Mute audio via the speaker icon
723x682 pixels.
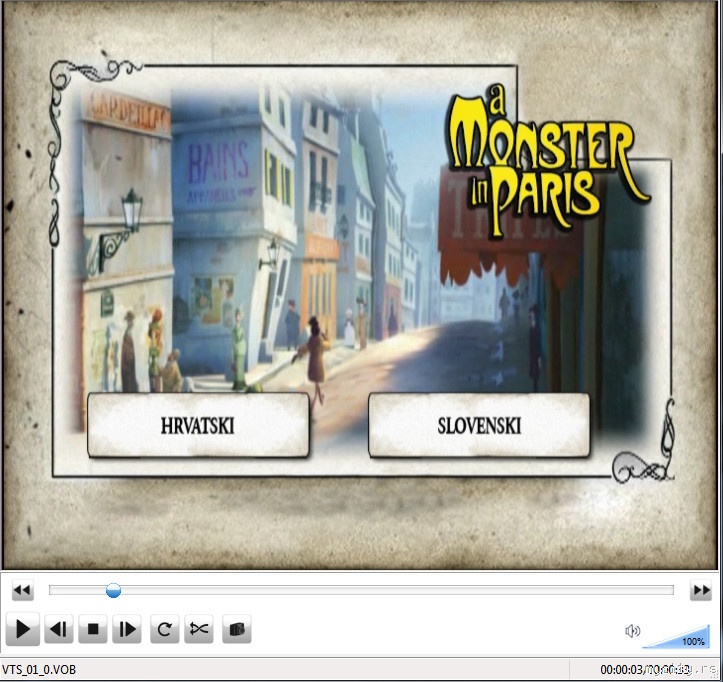[632, 631]
